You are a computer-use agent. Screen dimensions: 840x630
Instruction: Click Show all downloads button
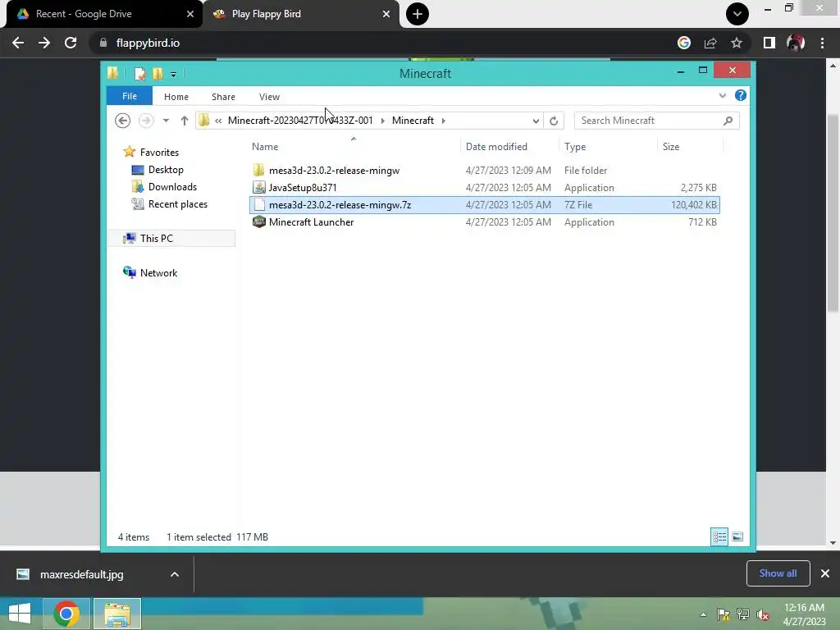coord(778,573)
